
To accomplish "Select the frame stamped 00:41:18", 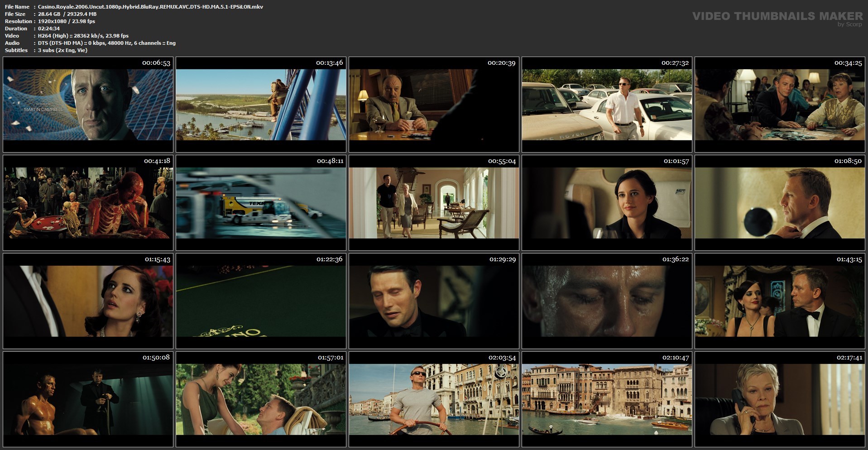I will tap(88, 203).
